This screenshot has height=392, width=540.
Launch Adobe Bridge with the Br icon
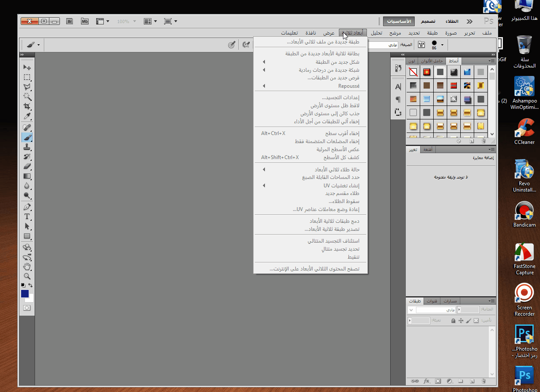click(70, 21)
